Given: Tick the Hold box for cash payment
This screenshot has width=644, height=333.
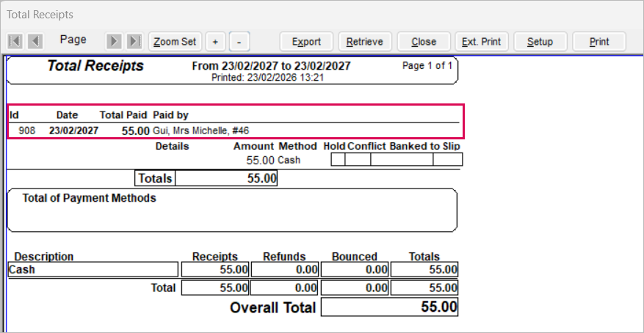Looking at the screenshot, I should 338,160.
